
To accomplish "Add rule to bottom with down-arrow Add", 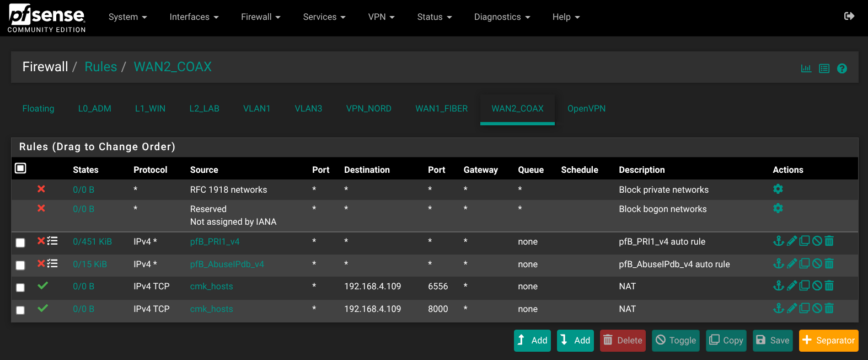I will (x=575, y=341).
